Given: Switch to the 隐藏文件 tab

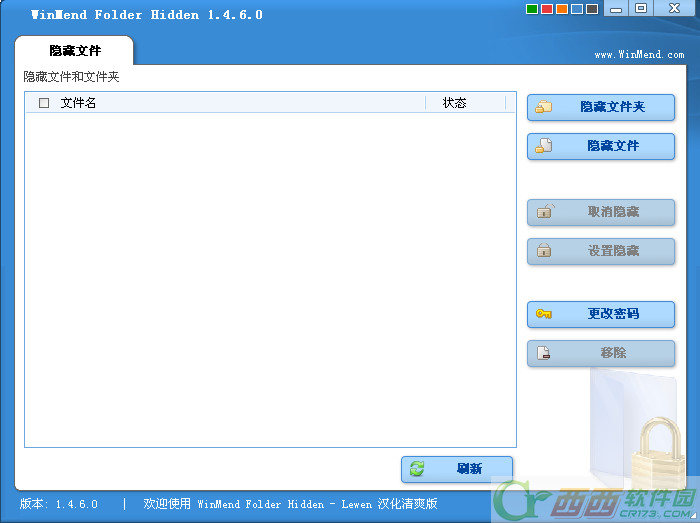Looking at the screenshot, I should 75,50.
